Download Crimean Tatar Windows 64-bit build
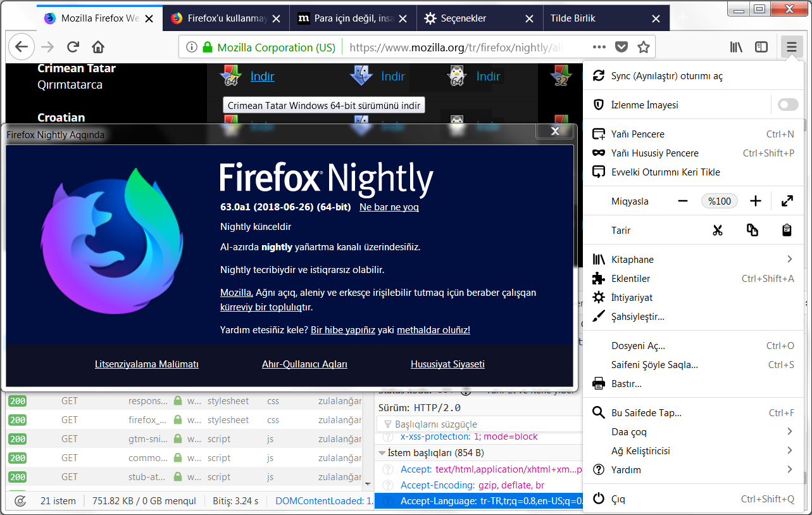 click(x=262, y=76)
